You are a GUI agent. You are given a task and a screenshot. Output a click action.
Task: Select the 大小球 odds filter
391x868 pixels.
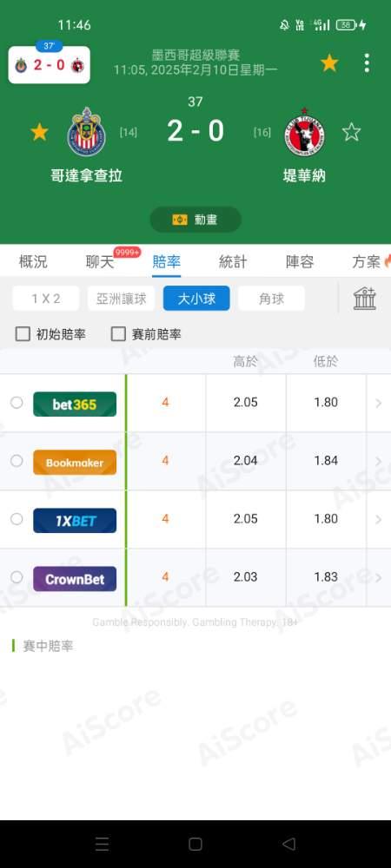196,299
